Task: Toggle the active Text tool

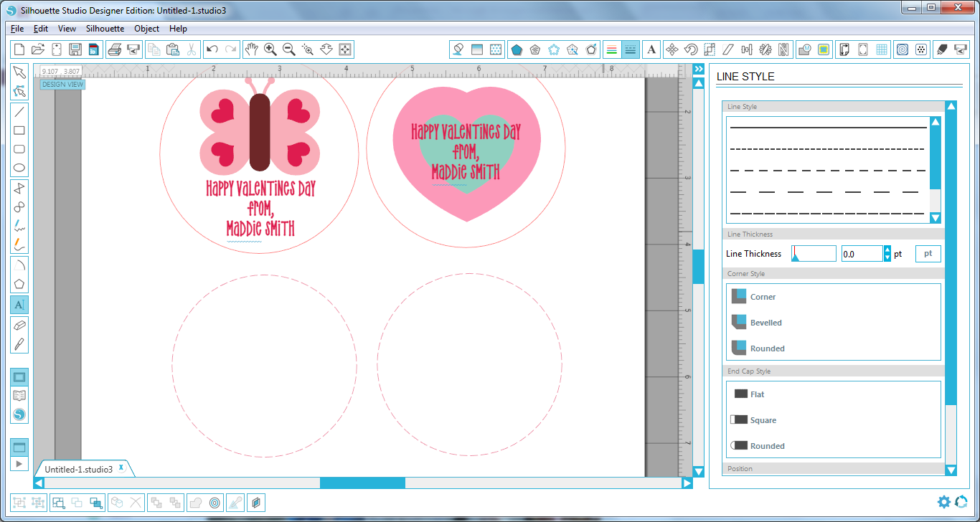Action: click(x=19, y=304)
